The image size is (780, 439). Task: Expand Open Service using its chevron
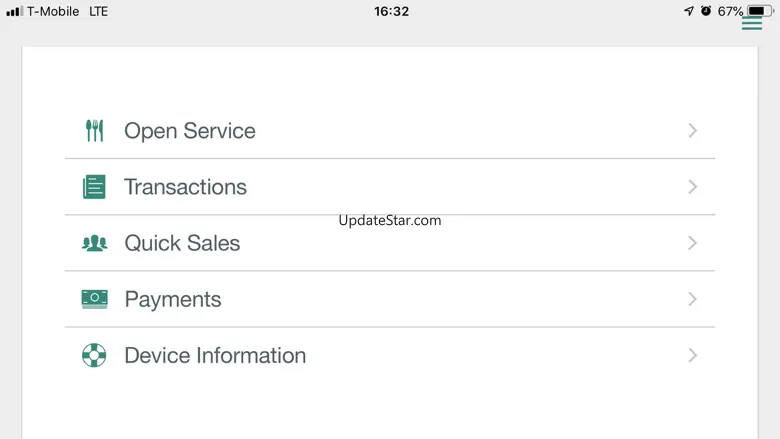692,131
